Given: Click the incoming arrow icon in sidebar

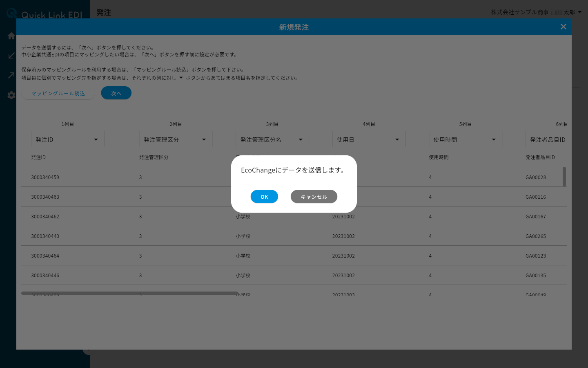Looking at the screenshot, I should coord(11,56).
